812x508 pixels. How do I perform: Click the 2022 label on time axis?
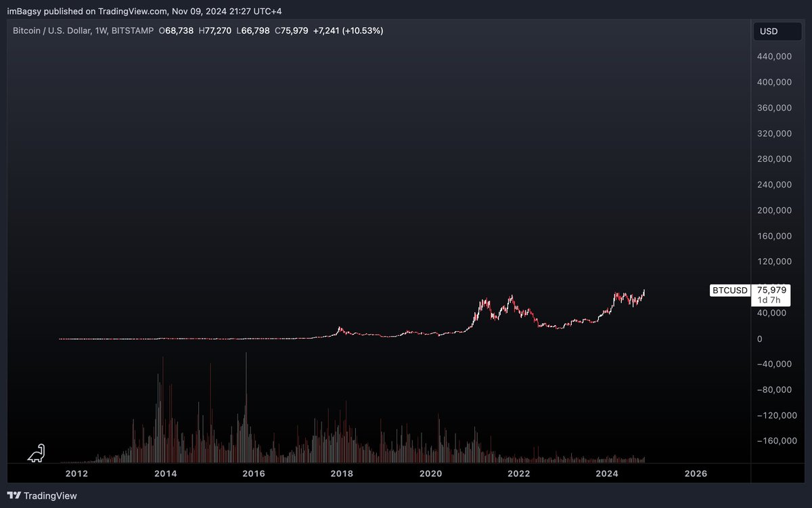(x=519, y=473)
